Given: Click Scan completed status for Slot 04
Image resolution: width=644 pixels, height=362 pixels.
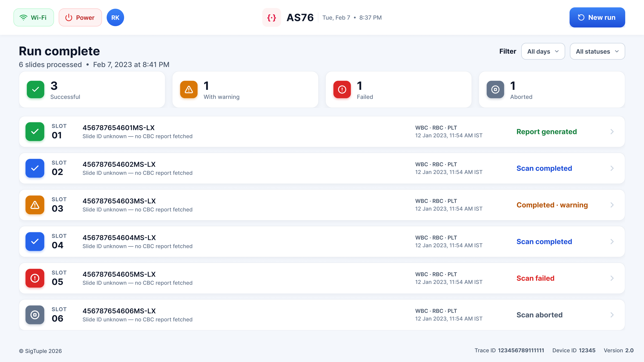Looking at the screenshot, I should pos(544,242).
